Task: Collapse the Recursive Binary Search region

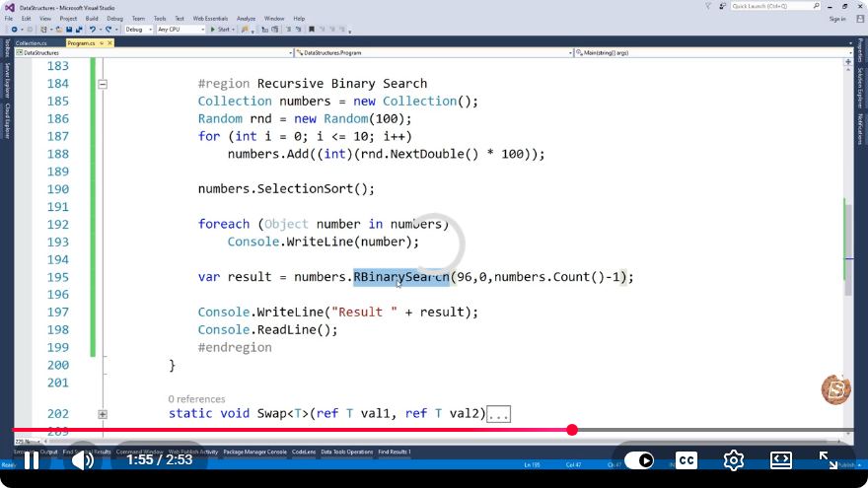Action: coord(103,84)
